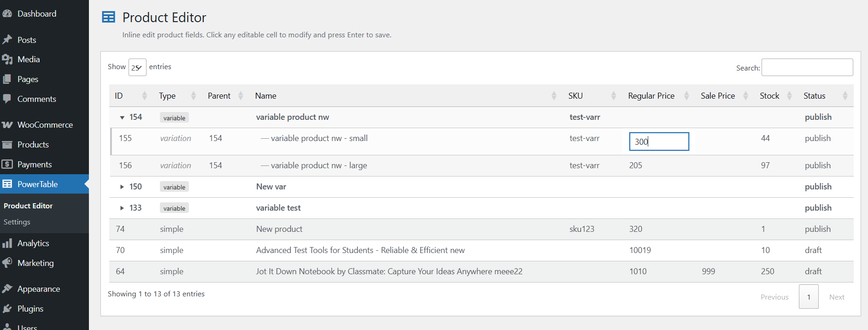
Task: Sort table by ID column arrows
Action: point(145,96)
